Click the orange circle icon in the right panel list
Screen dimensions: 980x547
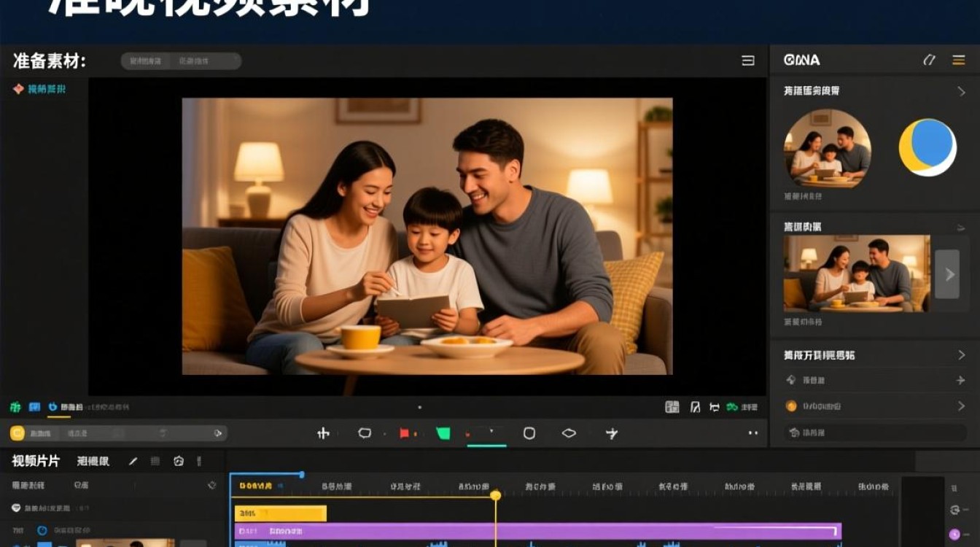[791, 406]
